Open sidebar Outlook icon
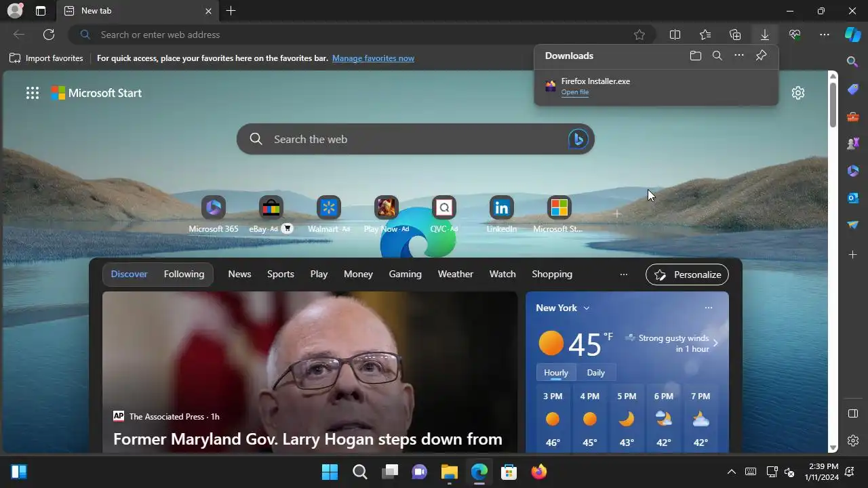Viewport: 868px width, 488px height. point(853,198)
